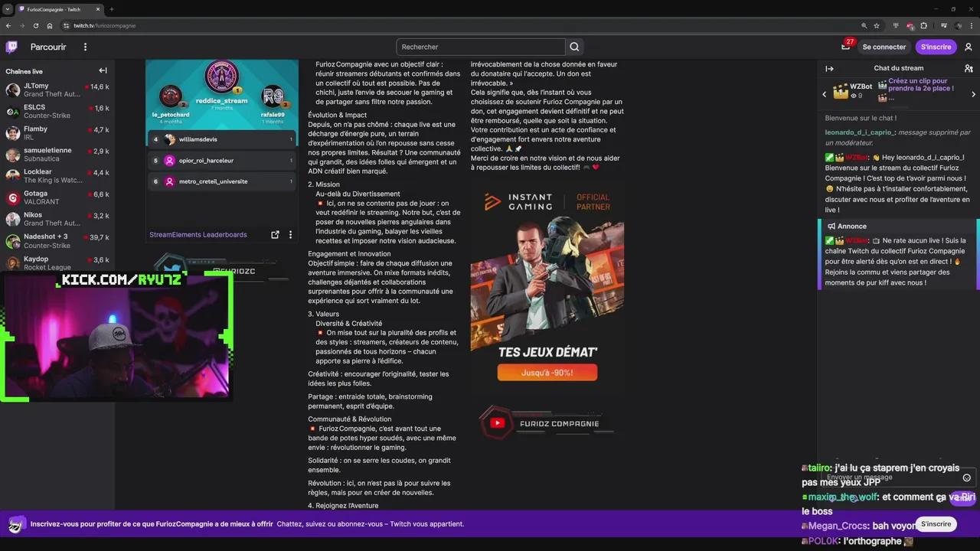
Task: Focus the Rechercher search box
Action: (481, 47)
